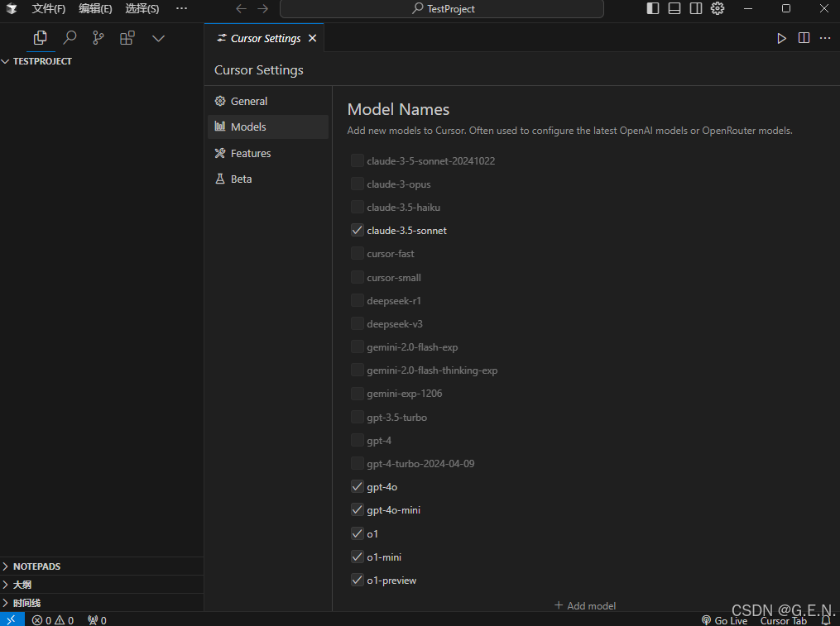The width and height of the screenshot is (840, 626).
Task: Open the Search view icon
Action: tap(70, 38)
